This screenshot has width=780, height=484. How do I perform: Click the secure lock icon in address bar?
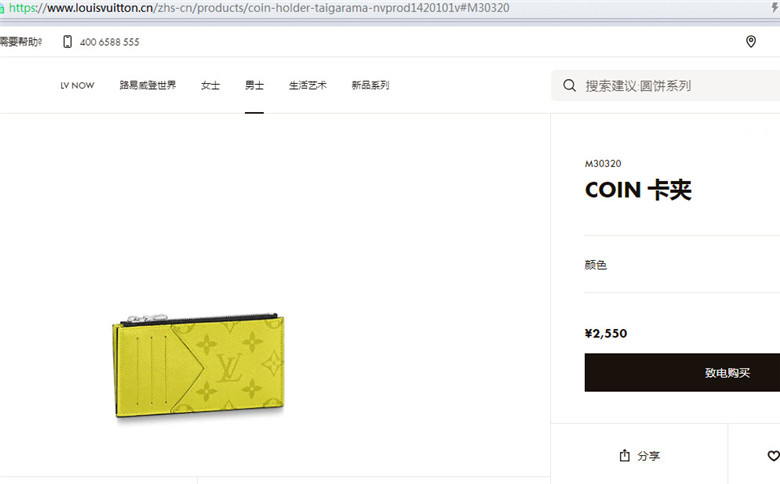(x=2, y=8)
